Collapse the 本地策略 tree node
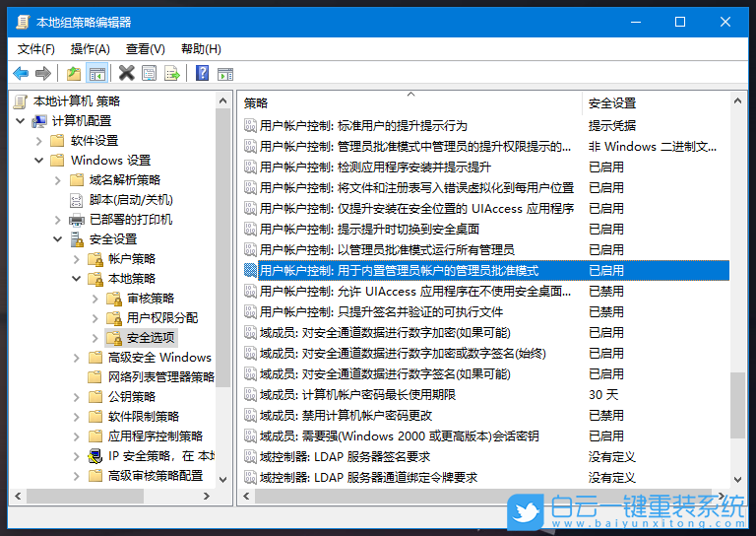 tap(77, 279)
